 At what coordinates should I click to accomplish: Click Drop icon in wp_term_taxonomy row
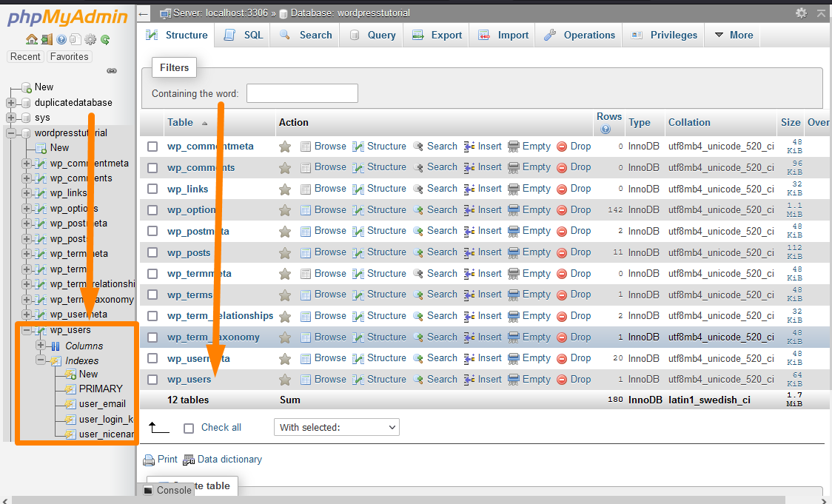[562, 337]
